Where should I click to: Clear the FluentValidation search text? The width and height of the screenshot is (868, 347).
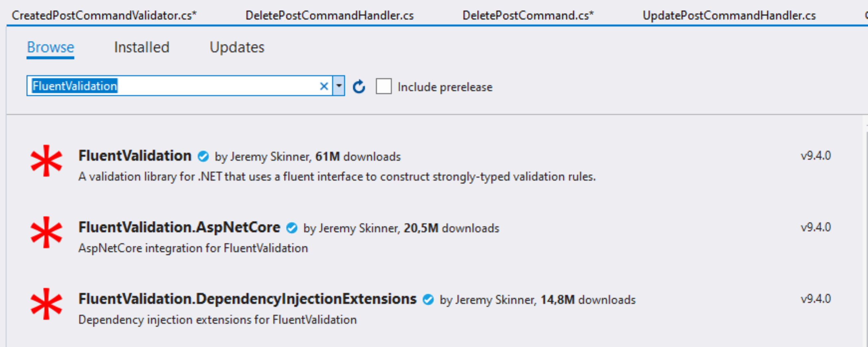point(324,86)
